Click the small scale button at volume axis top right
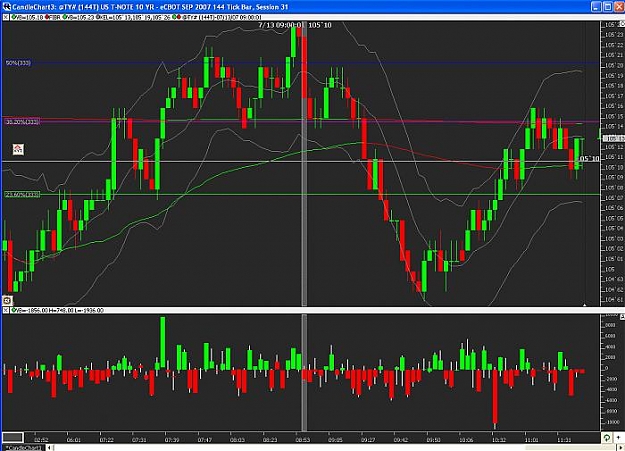Image resolution: width=625 pixels, height=451 pixels. (622, 317)
